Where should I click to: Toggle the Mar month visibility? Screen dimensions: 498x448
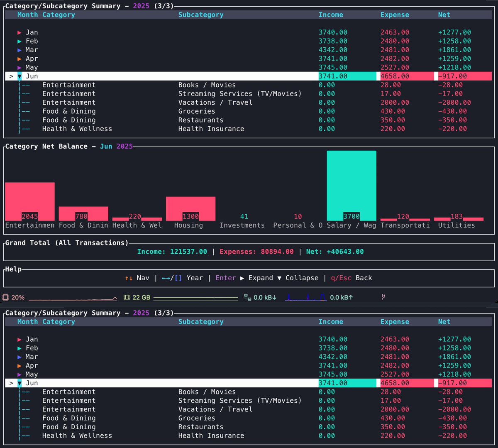click(x=20, y=50)
